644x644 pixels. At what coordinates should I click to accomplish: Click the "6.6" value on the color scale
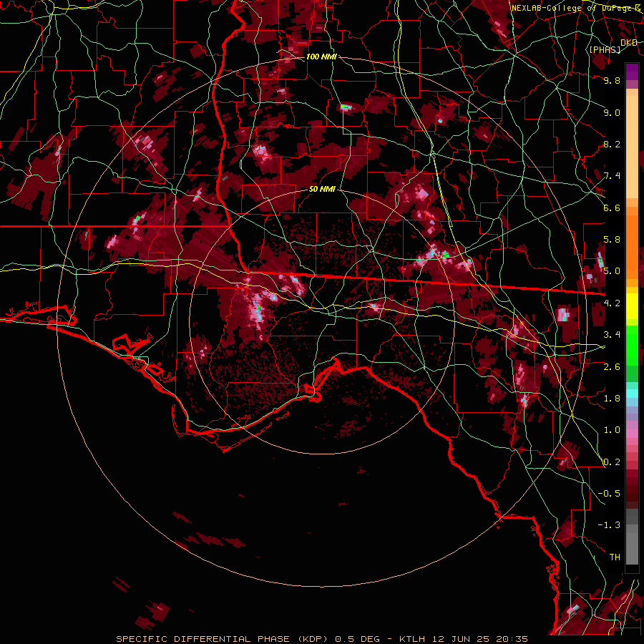612,208
